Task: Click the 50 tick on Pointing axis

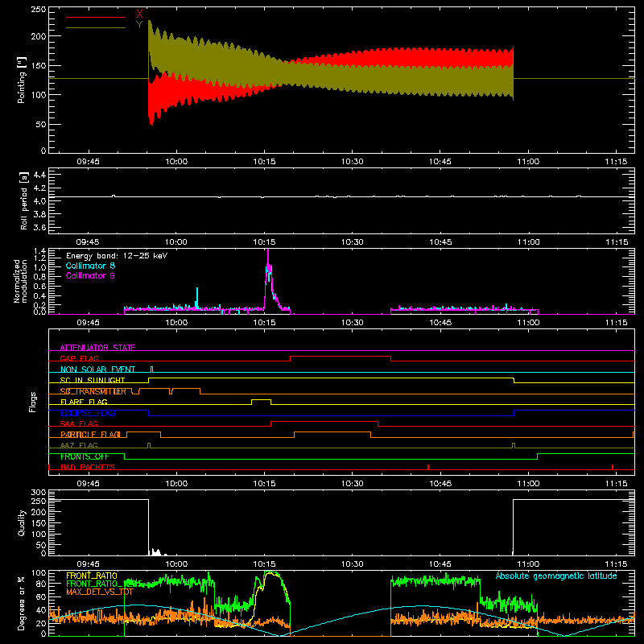Action: [x=41, y=125]
